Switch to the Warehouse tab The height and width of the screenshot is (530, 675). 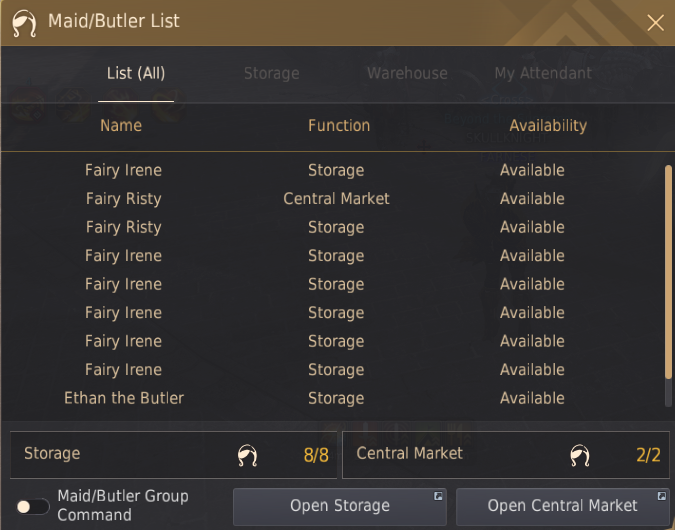[407, 74]
